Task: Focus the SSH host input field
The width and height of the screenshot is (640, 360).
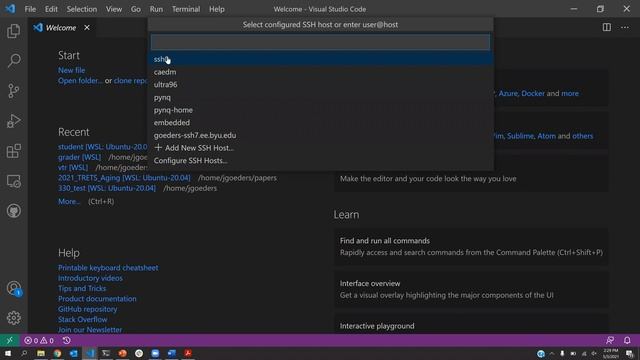Action: click(x=320, y=42)
